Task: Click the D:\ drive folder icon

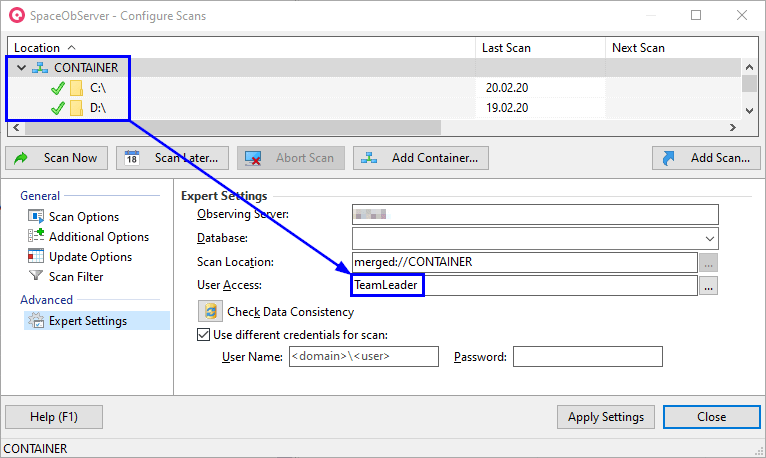Action: [x=76, y=107]
